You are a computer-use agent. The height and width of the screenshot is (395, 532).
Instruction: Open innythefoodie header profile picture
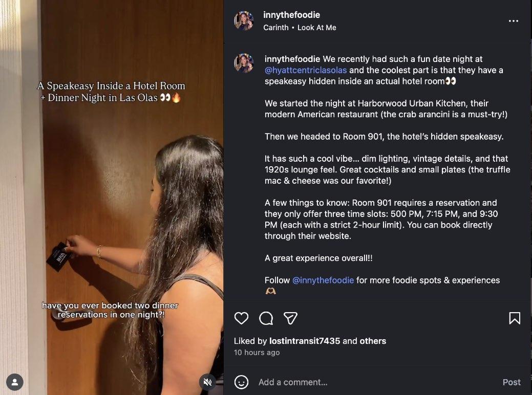pyautogui.click(x=244, y=20)
